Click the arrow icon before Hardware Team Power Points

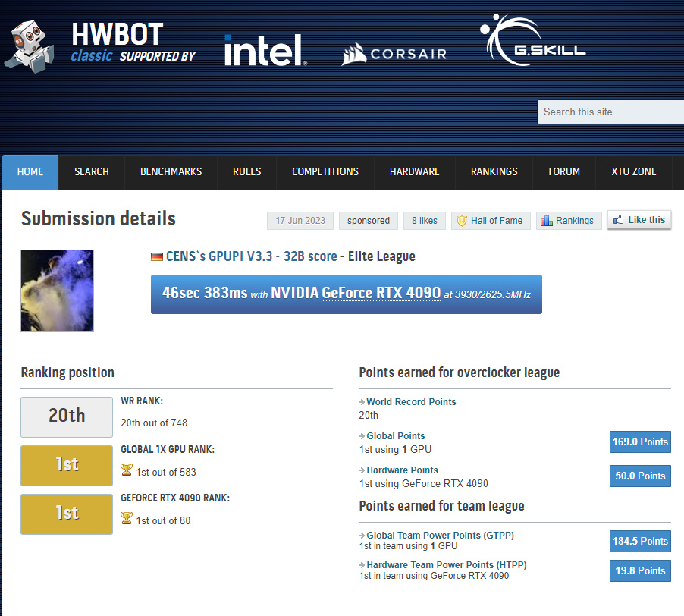pos(362,565)
